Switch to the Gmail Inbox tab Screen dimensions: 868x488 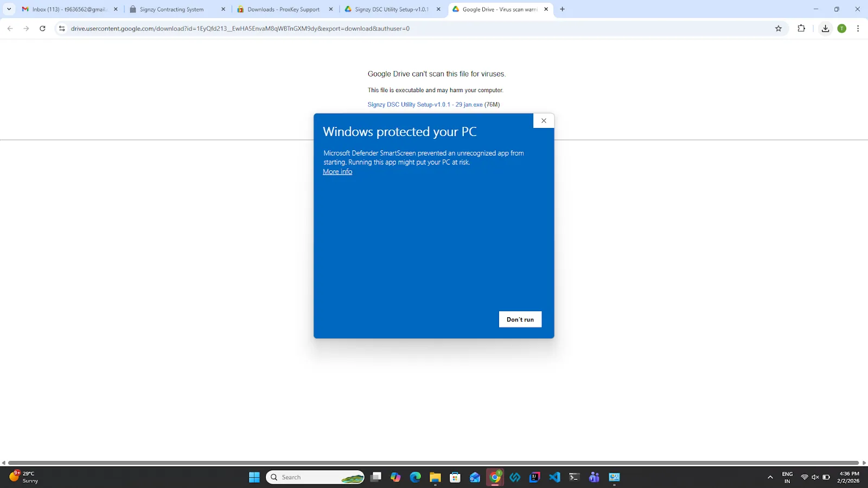coord(69,9)
